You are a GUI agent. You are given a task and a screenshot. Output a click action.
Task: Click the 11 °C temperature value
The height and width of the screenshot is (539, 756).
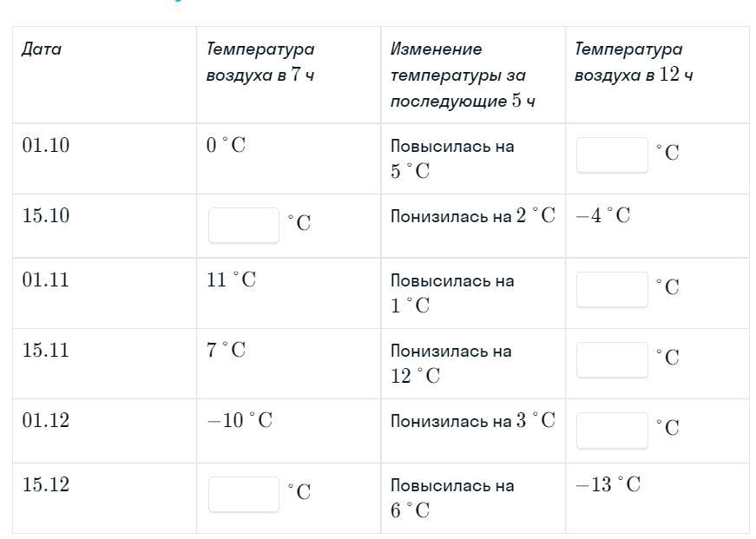231,279
